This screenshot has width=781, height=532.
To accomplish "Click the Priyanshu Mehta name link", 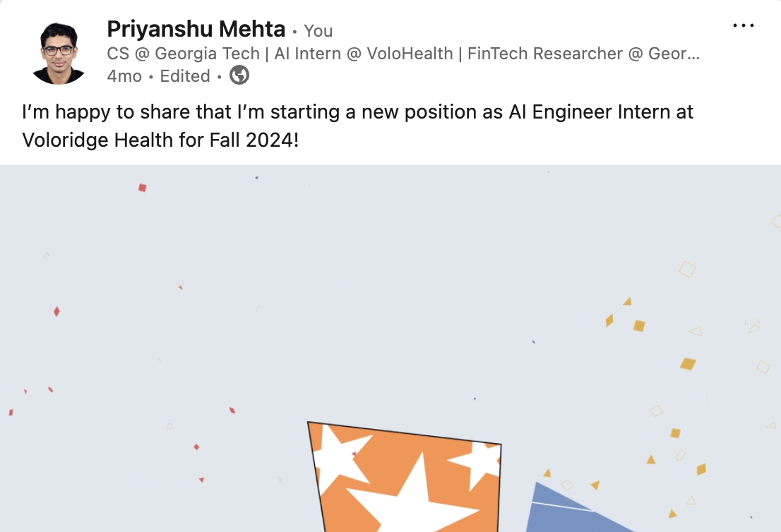I will (196, 29).
